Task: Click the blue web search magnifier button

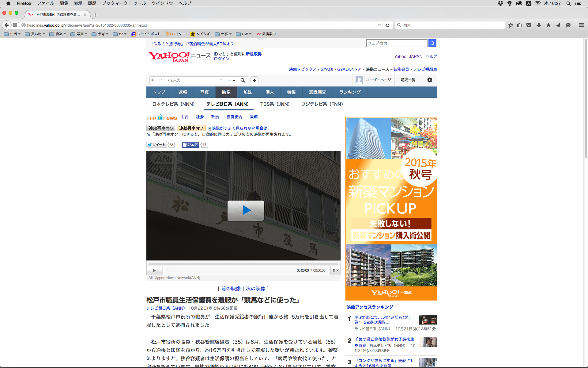Action: [x=432, y=43]
